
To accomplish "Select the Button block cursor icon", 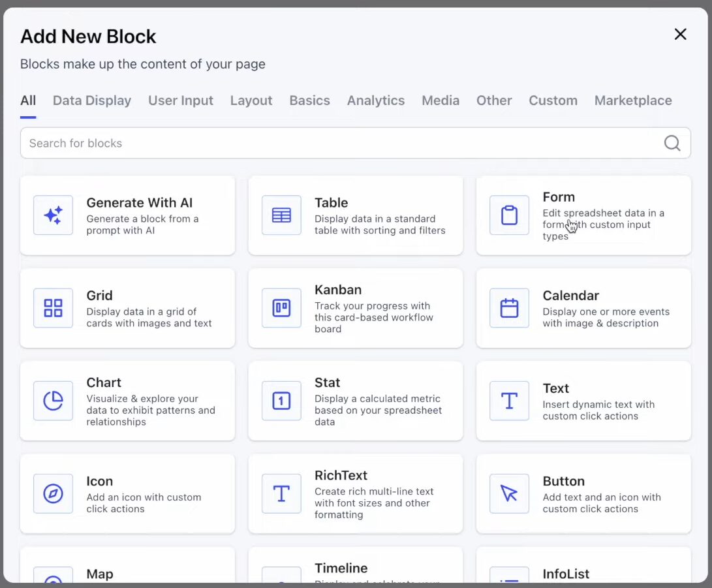I will pyautogui.click(x=510, y=493).
